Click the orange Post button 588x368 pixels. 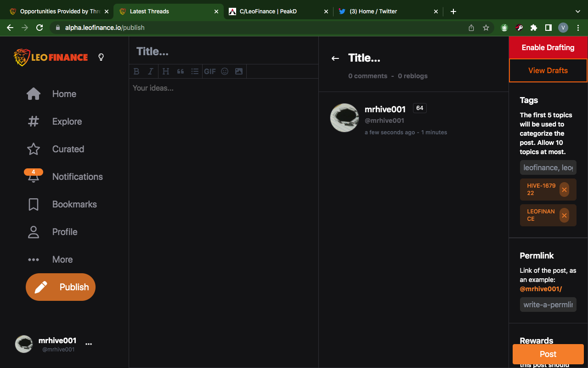click(x=548, y=354)
